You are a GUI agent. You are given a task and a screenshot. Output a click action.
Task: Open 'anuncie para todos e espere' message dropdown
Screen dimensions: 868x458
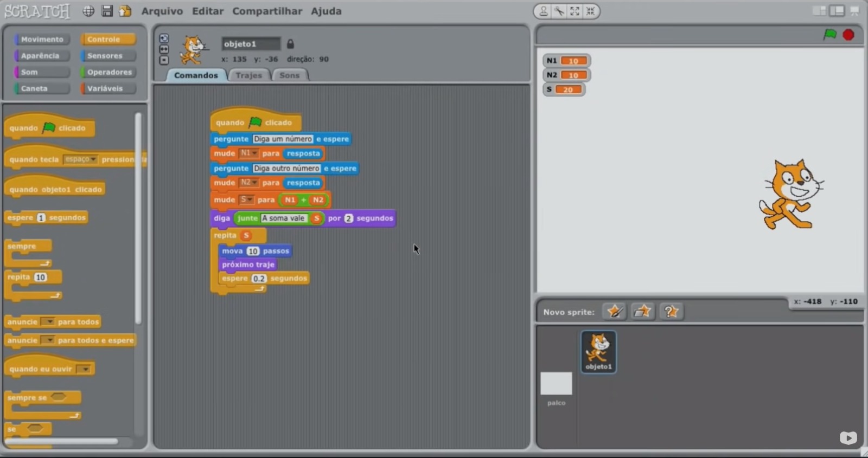point(48,340)
